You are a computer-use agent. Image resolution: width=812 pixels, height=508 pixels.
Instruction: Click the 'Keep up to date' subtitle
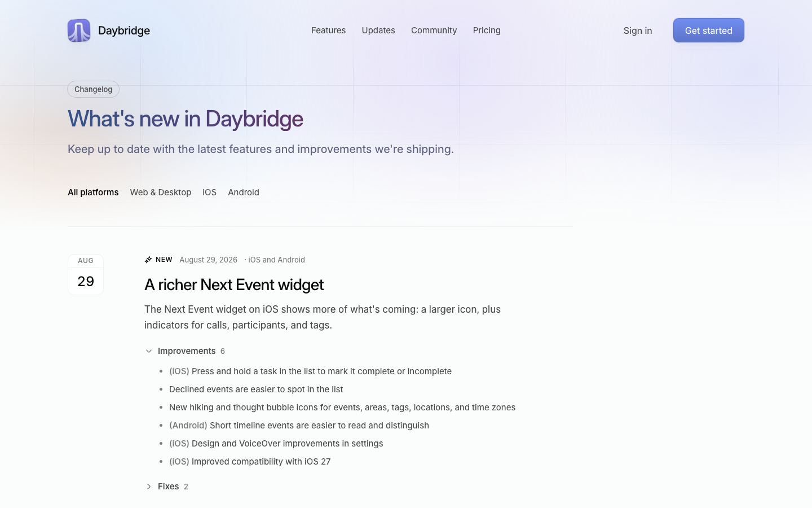pyautogui.click(x=261, y=149)
